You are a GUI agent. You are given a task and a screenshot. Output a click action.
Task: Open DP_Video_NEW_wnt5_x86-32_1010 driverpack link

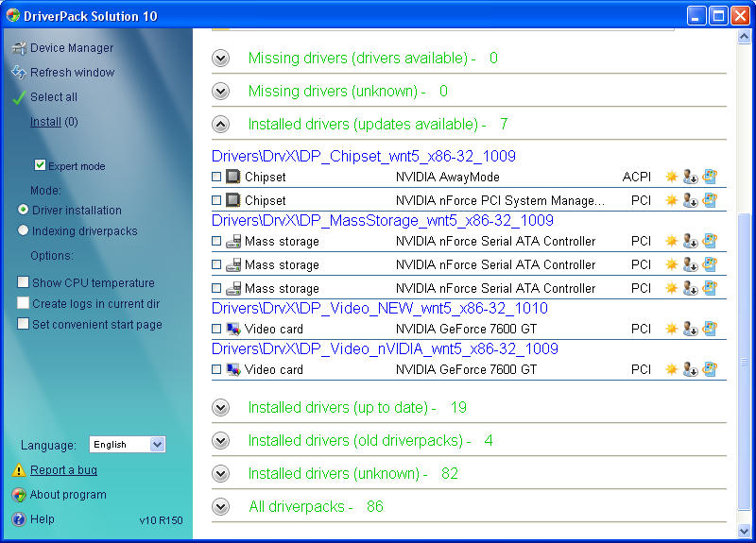(x=380, y=308)
